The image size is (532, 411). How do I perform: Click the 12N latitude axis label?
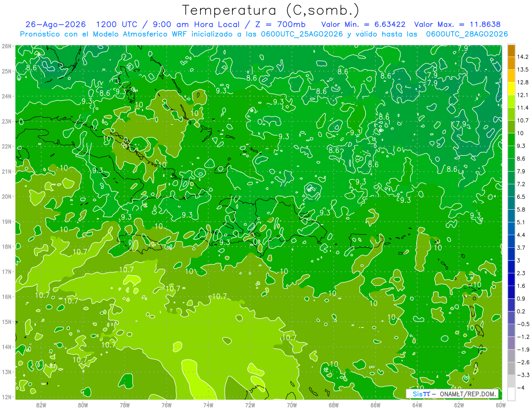click(6, 397)
